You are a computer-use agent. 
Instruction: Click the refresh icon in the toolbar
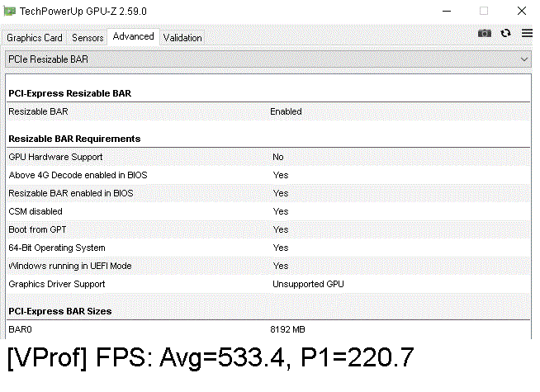pyautogui.click(x=506, y=33)
